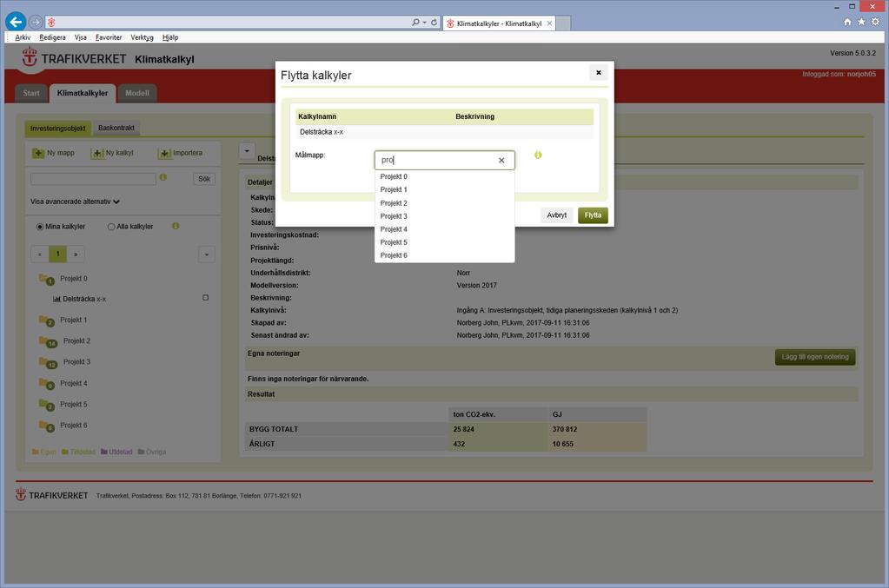Click the Avbryt button
The image size is (889, 588).
[557, 215]
